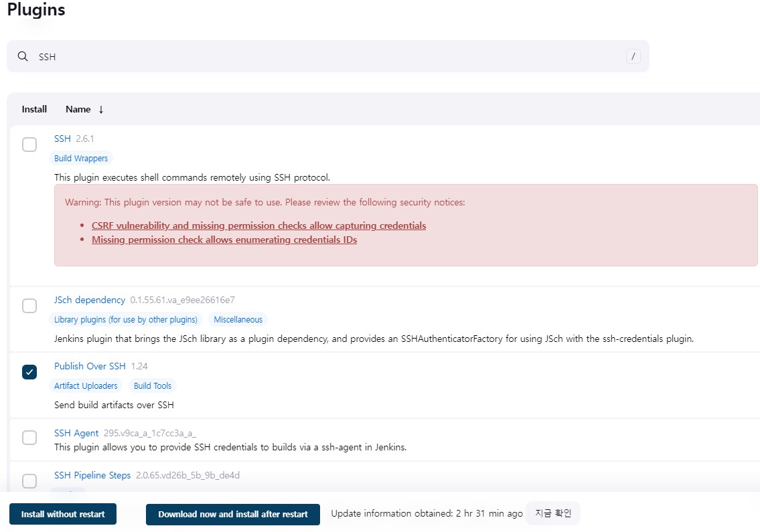The width and height of the screenshot is (760, 532).
Task: Click the Plugins page heading
Action: (x=36, y=9)
